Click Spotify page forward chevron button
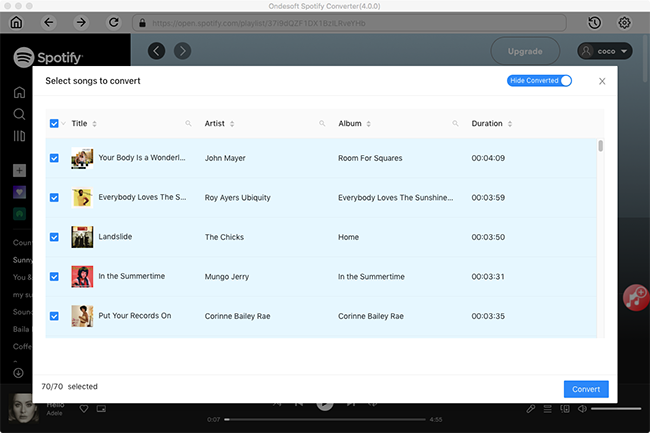 click(x=182, y=51)
